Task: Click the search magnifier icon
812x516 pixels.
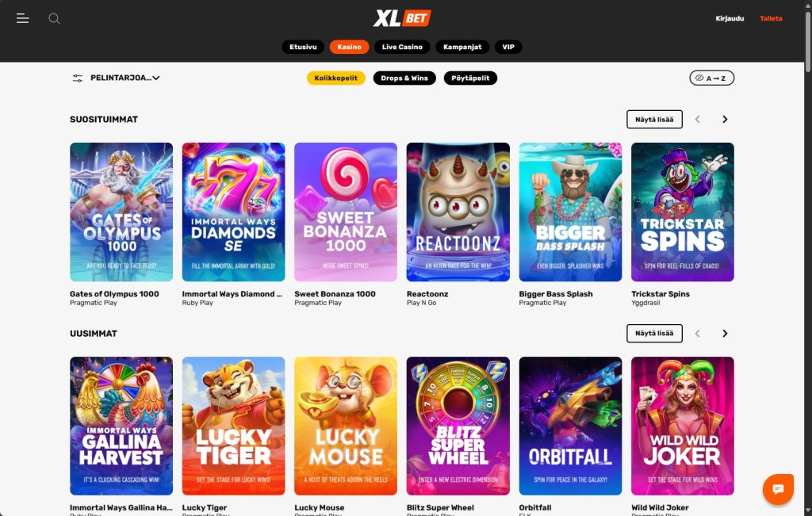Action: pyautogui.click(x=55, y=19)
